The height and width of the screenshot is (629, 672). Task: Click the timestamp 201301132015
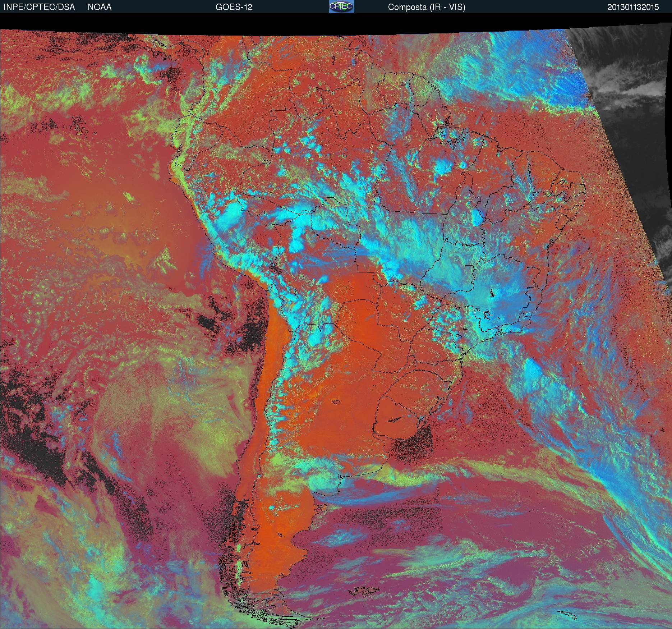click(633, 7)
